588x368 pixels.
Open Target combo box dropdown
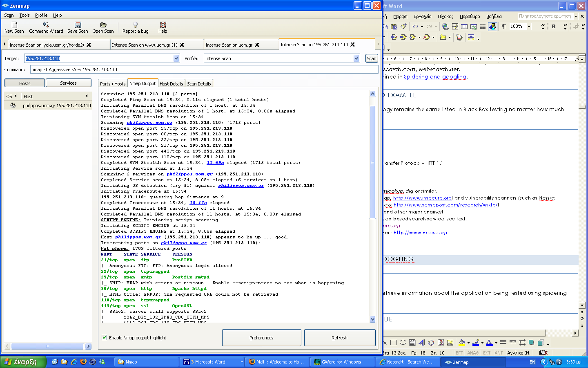pos(176,58)
